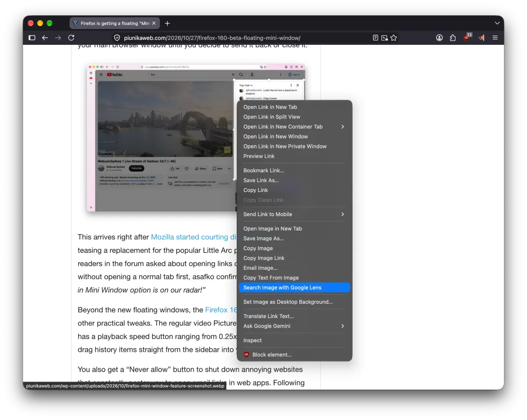Choose Open Link in Split View

point(294,117)
